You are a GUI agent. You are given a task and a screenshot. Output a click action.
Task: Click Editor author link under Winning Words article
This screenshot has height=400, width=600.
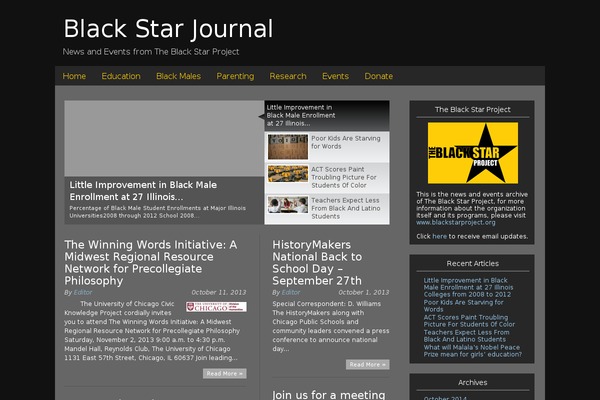point(83,292)
